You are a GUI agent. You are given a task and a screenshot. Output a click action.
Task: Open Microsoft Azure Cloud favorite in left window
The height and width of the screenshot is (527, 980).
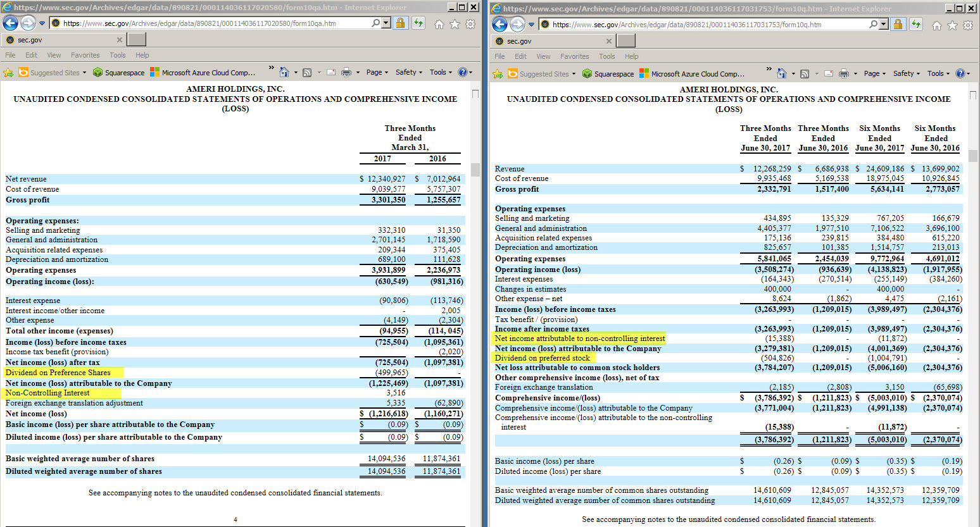click(203, 73)
